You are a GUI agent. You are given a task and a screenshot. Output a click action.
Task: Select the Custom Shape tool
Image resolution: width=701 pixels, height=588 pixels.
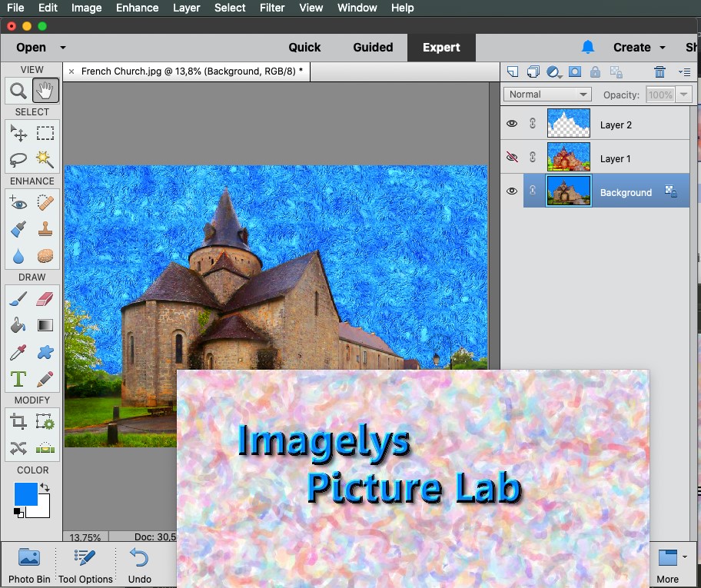(x=45, y=352)
